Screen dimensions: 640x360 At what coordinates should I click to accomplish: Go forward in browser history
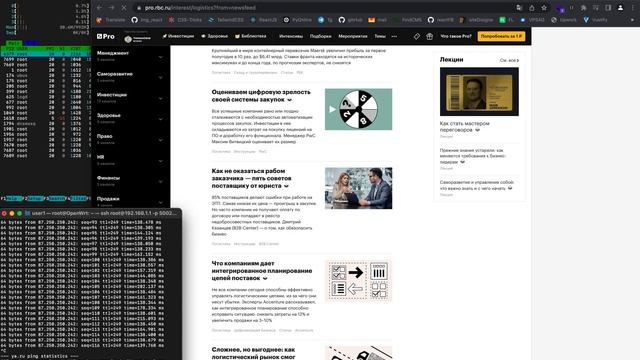(x=111, y=8)
